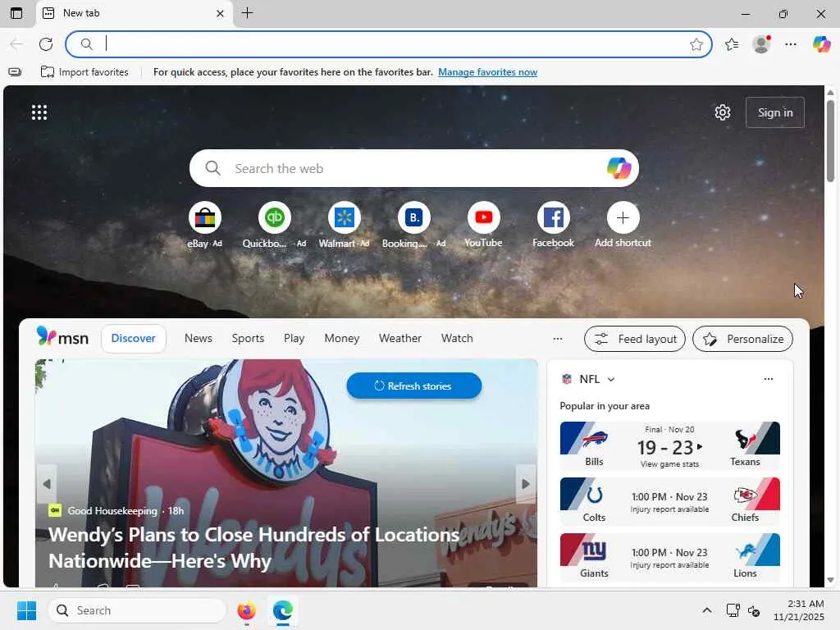Click View game stats text
The image size is (840, 630).
[x=669, y=464]
